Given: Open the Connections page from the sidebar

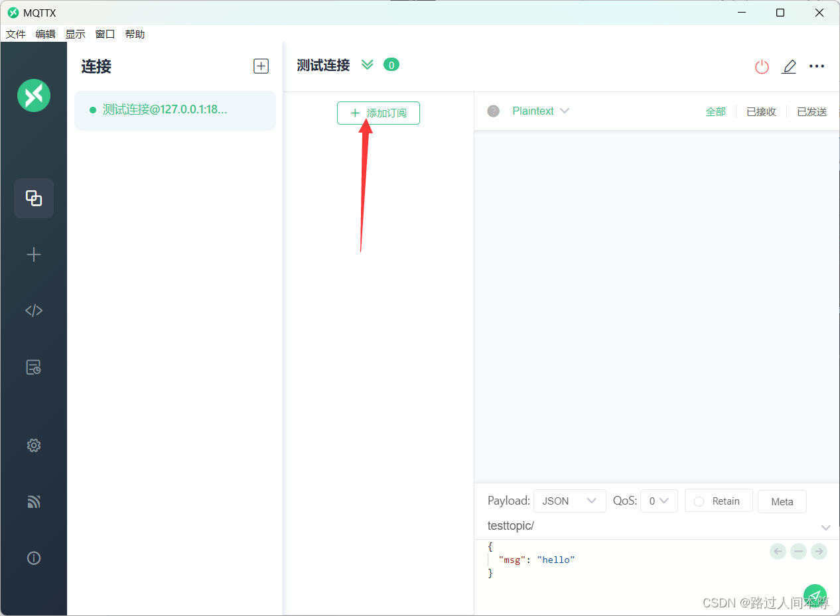Looking at the screenshot, I should 34,198.
